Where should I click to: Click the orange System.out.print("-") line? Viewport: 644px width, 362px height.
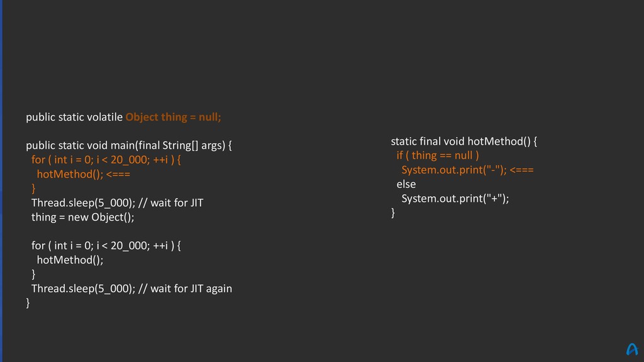point(467,170)
